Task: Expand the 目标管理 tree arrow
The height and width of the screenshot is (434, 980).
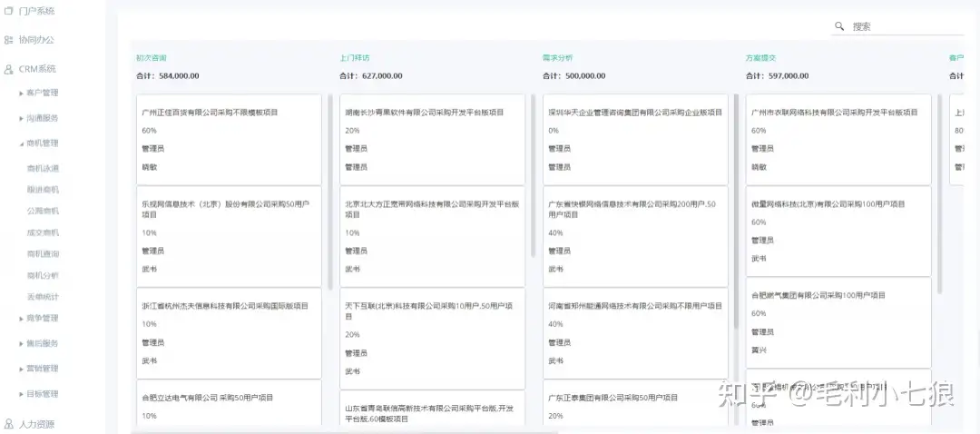Action: [x=22, y=394]
